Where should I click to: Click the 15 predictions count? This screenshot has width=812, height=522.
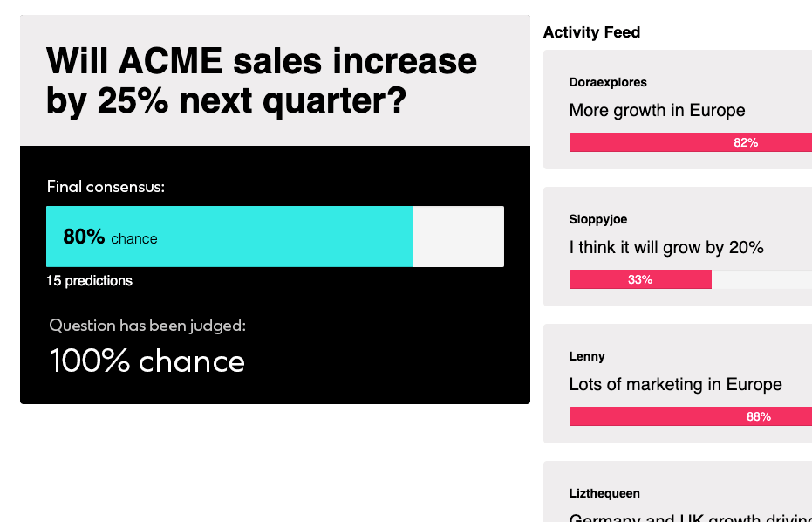click(89, 281)
